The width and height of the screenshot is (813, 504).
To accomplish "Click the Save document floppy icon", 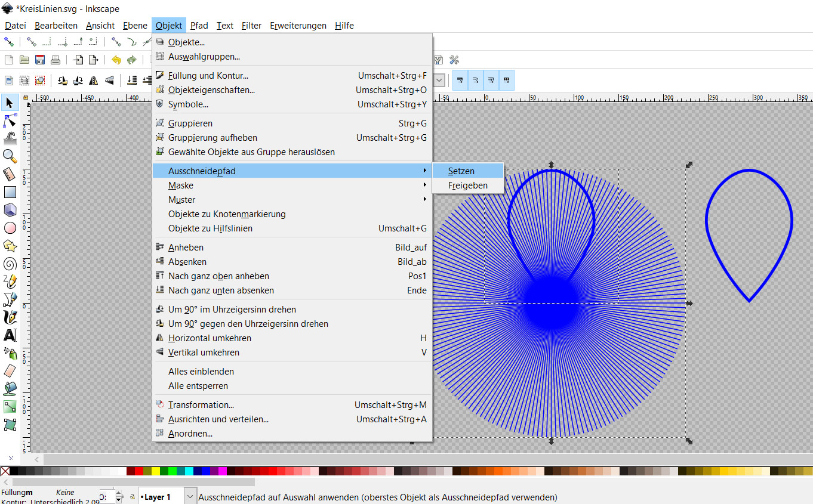I will [40, 60].
